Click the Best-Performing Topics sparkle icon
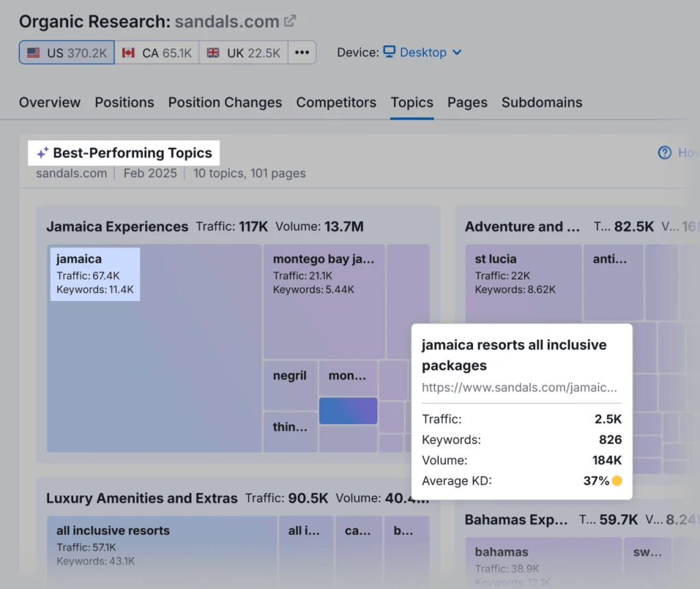 (x=42, y=153)
